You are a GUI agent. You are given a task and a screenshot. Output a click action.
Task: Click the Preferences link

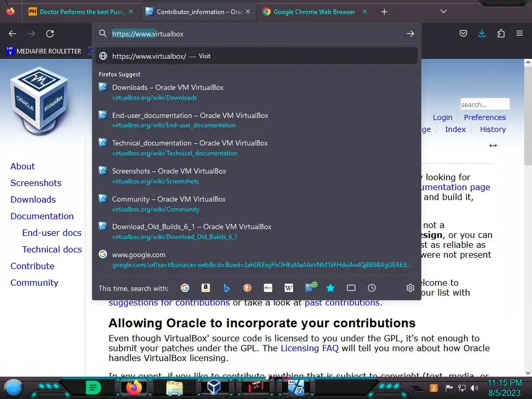[x=485, y=117]
